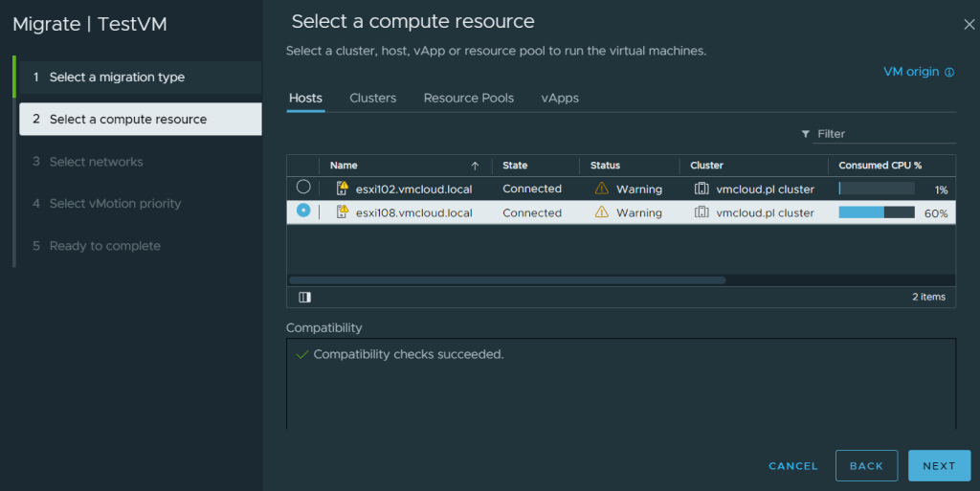
Task: Click the esxi108 host icon
Action: tap(342, 212)
